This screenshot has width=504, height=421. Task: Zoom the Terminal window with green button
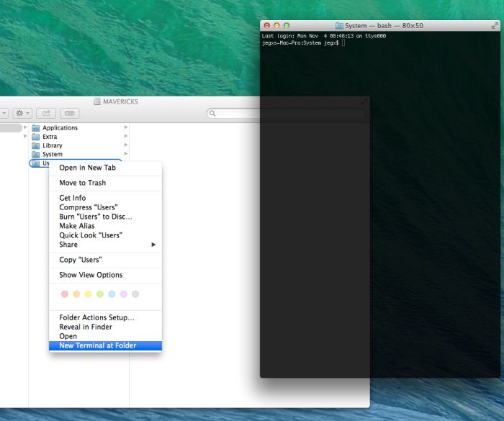(x=287, y=25)
